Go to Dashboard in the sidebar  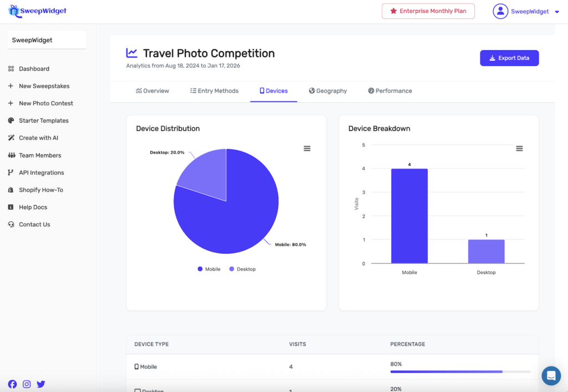pos(34,69)
